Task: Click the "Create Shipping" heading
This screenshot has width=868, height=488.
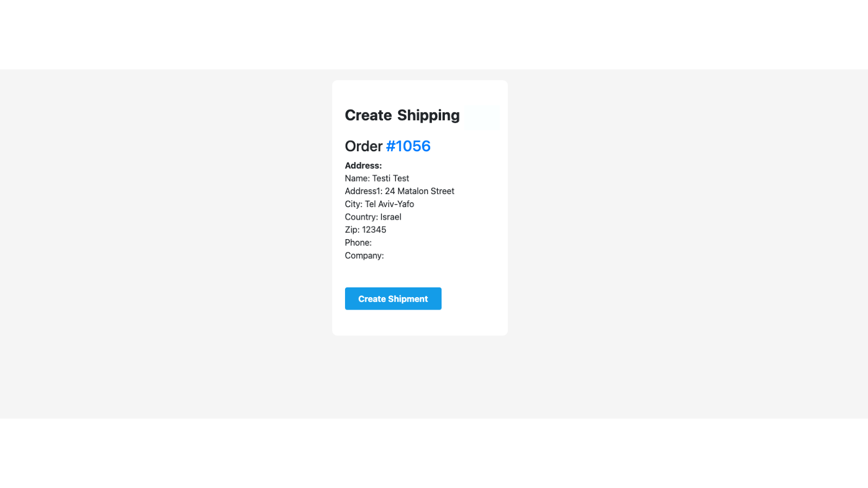Action: click(x=402, y=115)
